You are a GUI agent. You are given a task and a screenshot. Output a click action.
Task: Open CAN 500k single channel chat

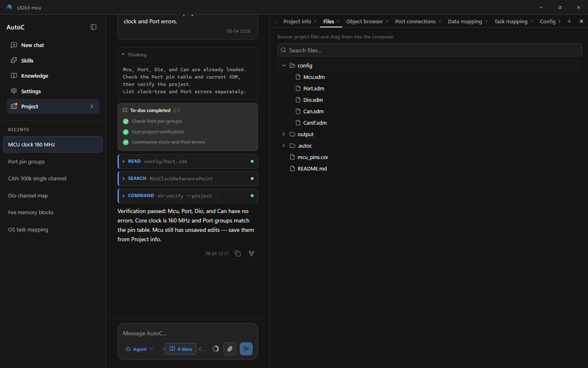53,178
